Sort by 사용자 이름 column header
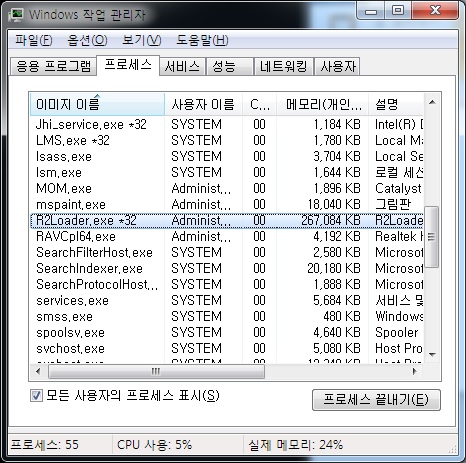466x463 pixels. click(203, 104)
